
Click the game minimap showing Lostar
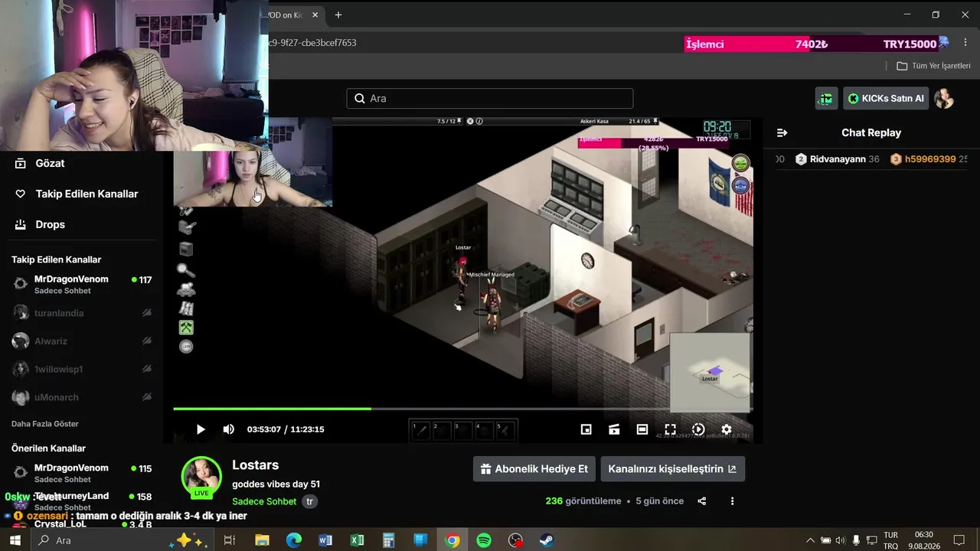710,372
